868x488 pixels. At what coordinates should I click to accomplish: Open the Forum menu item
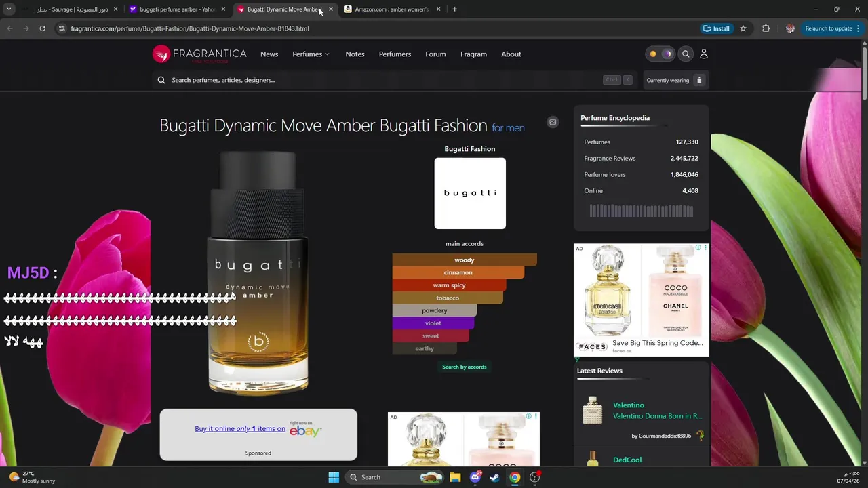(435, 54)
